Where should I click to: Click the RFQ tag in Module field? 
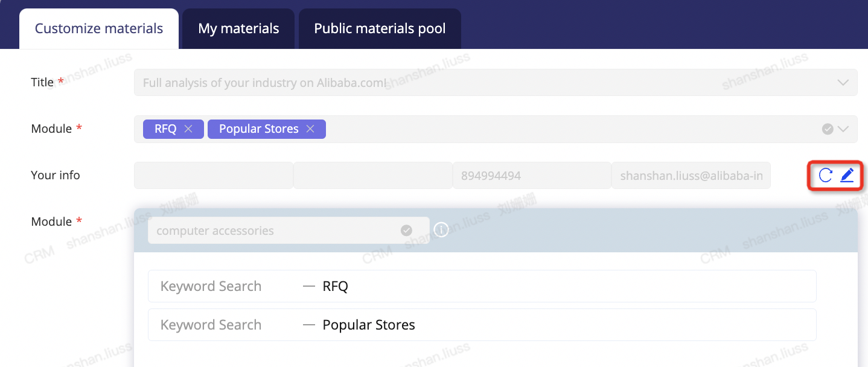(x=165, y=129)
